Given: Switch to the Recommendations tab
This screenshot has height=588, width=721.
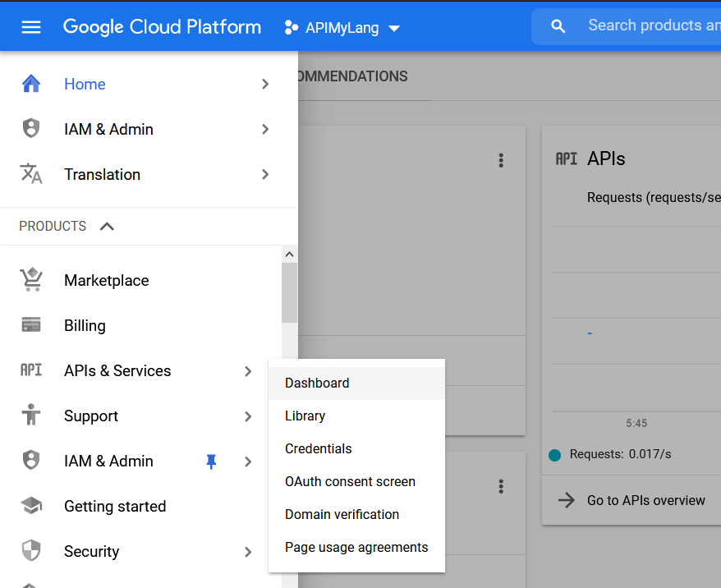Looking at the screenshot, I should (352, 76).
